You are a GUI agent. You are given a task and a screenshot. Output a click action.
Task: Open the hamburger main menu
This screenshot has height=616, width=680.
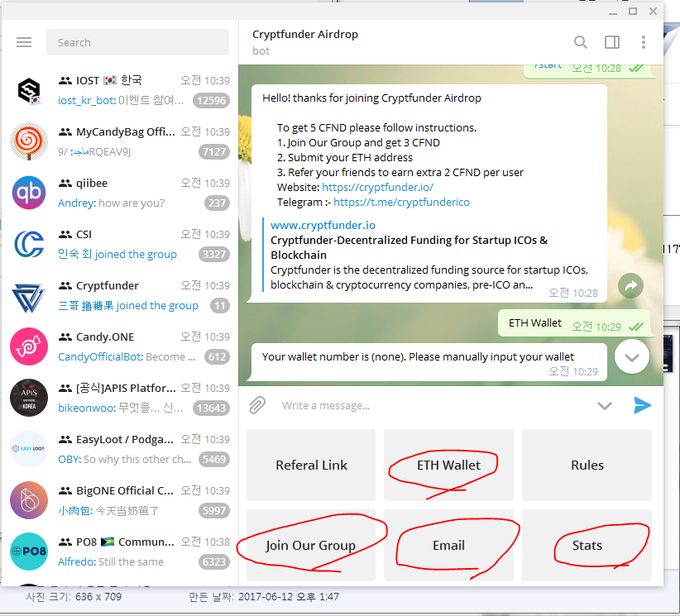coord(24,42)
